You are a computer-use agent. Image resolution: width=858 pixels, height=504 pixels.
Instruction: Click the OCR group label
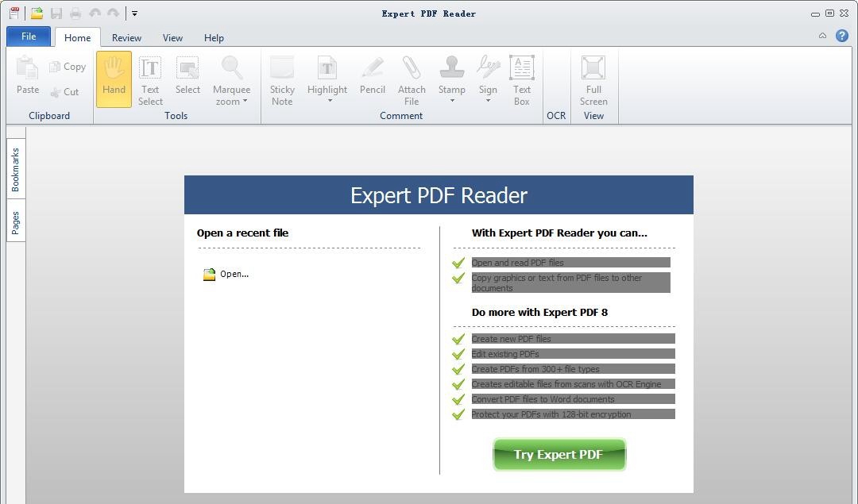coord(556,116)
